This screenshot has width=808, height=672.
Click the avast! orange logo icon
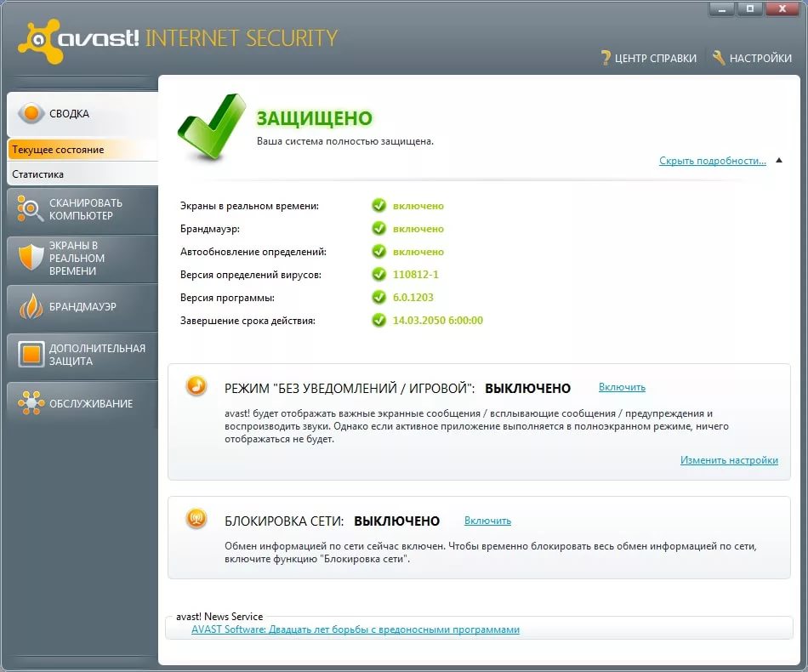[x=39, y=41]
